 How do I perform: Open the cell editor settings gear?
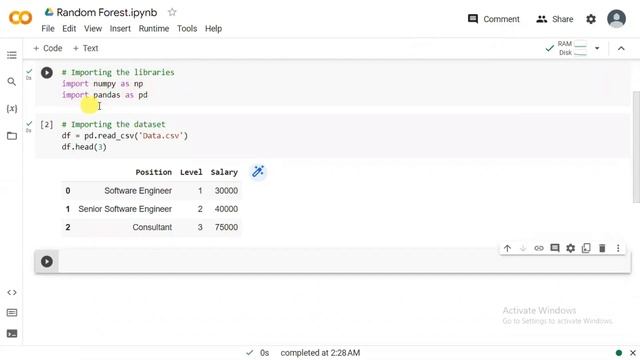point(570,248)
